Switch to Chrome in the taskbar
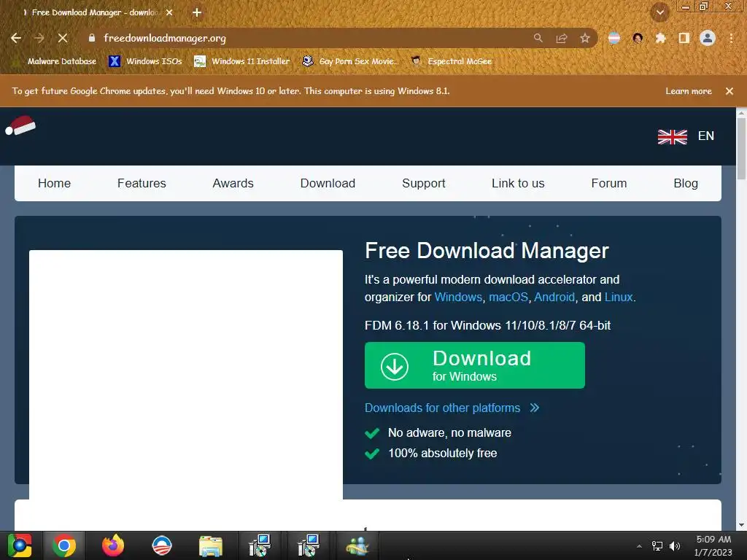The height and width of the screenshot is (560, 747). tap(64, 545)
